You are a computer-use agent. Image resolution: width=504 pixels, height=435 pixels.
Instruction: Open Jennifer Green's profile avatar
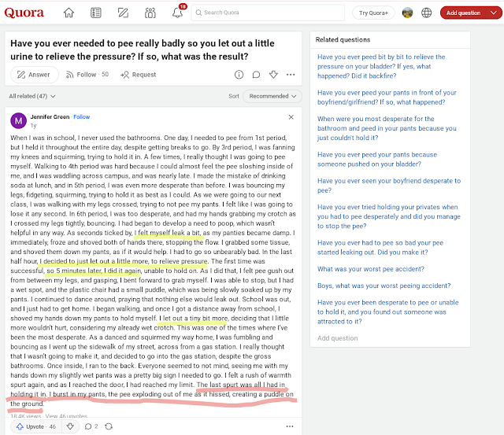(19, 120)
